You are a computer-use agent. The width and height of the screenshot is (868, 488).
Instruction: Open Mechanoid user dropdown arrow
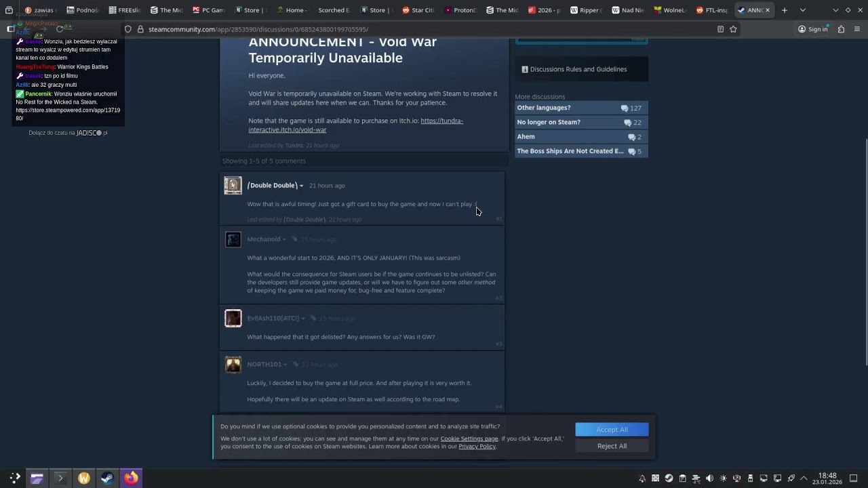click(284, 239)
